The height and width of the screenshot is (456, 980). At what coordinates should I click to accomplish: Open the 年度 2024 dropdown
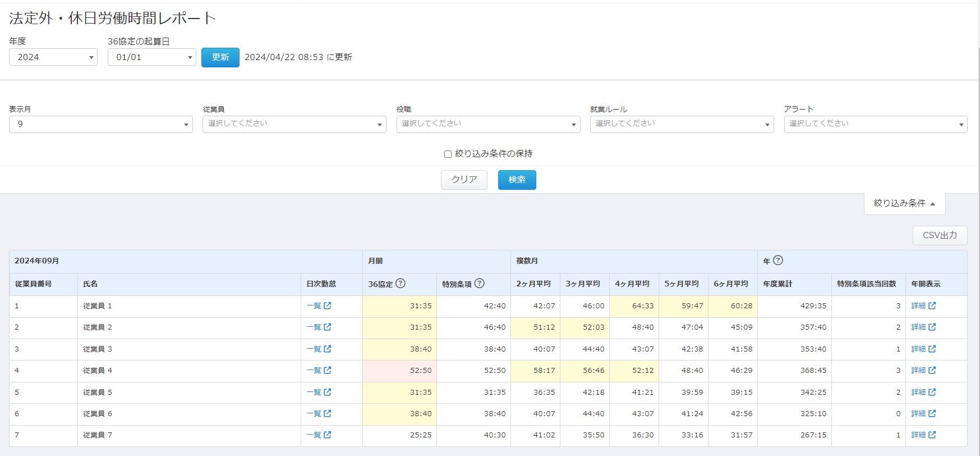click(x=53, y=57)
